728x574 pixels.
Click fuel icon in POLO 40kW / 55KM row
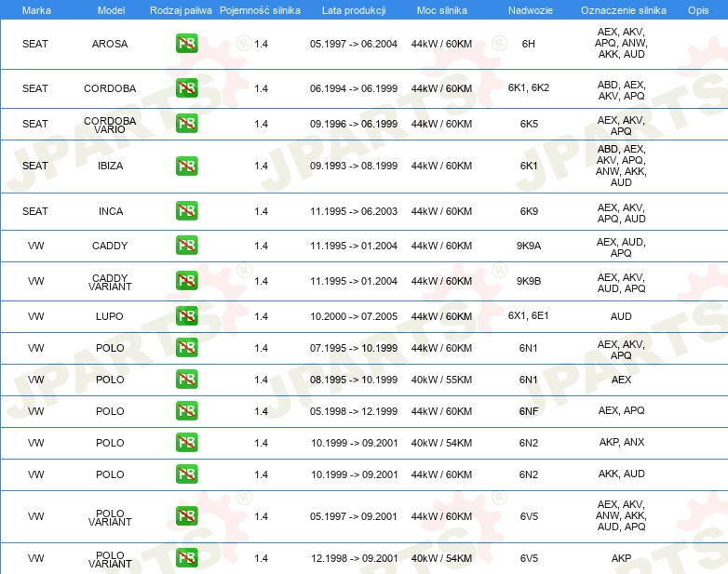coord(186,380)
